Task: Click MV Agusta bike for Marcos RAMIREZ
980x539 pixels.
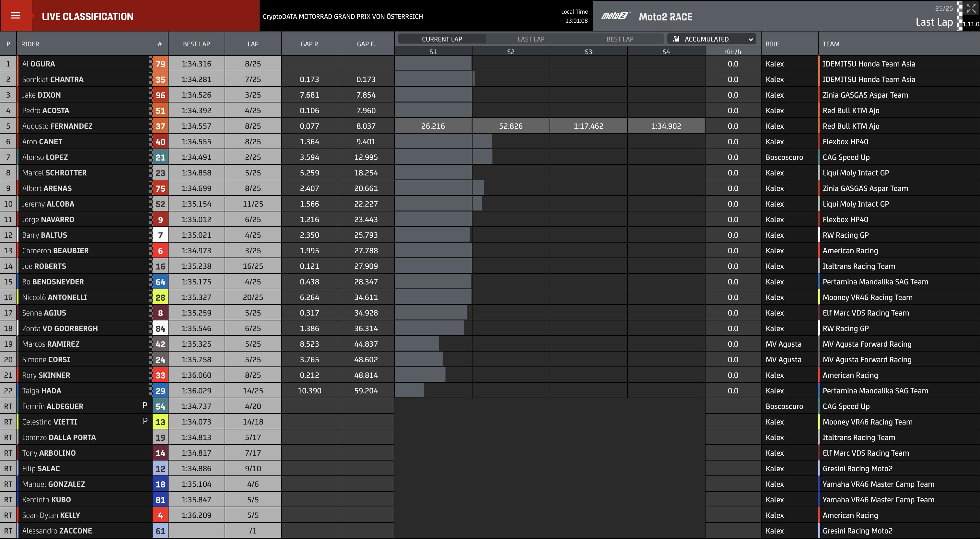Action: point(783,344)
